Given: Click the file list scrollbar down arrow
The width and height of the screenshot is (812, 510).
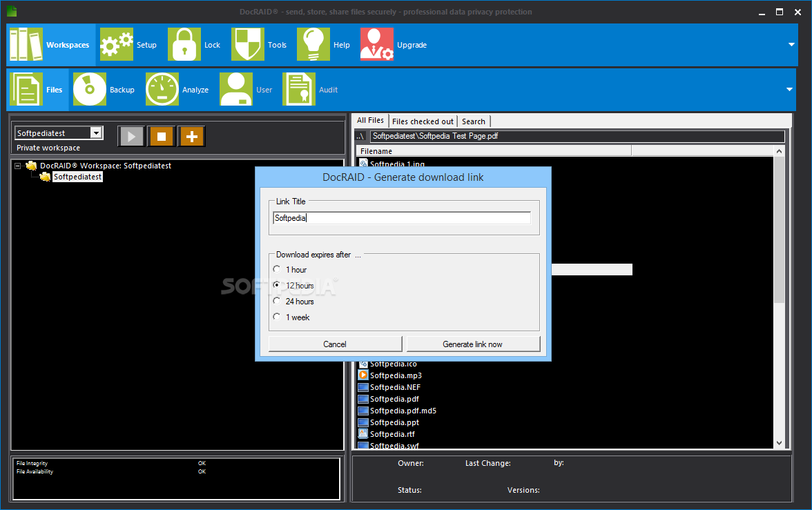Looking at the screenshot, I should coord(779,442).
